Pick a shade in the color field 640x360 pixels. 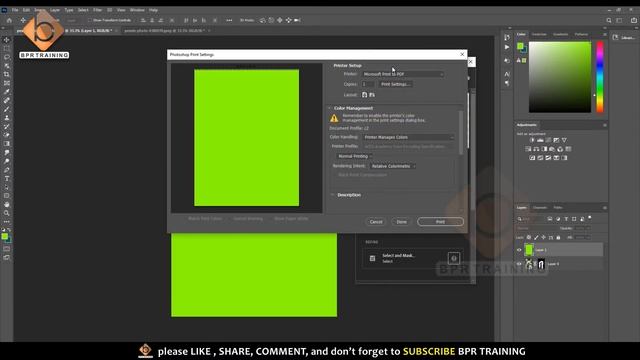click(560, 77)
